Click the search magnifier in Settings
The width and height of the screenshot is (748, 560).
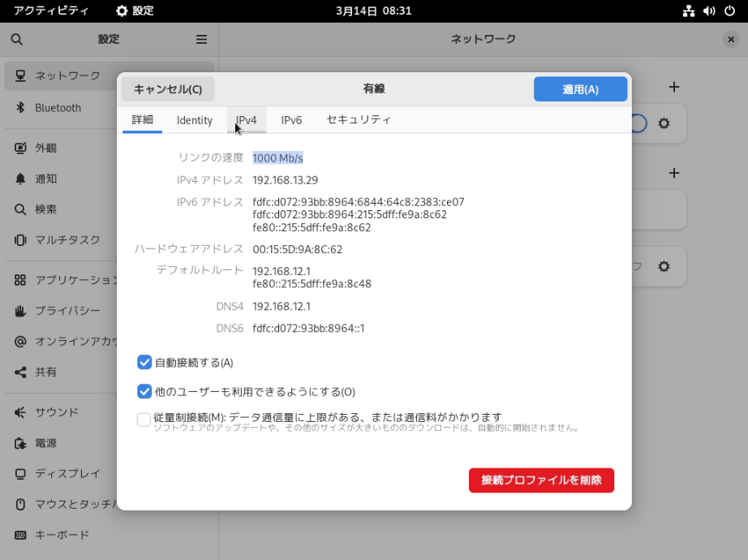point(17,38)
